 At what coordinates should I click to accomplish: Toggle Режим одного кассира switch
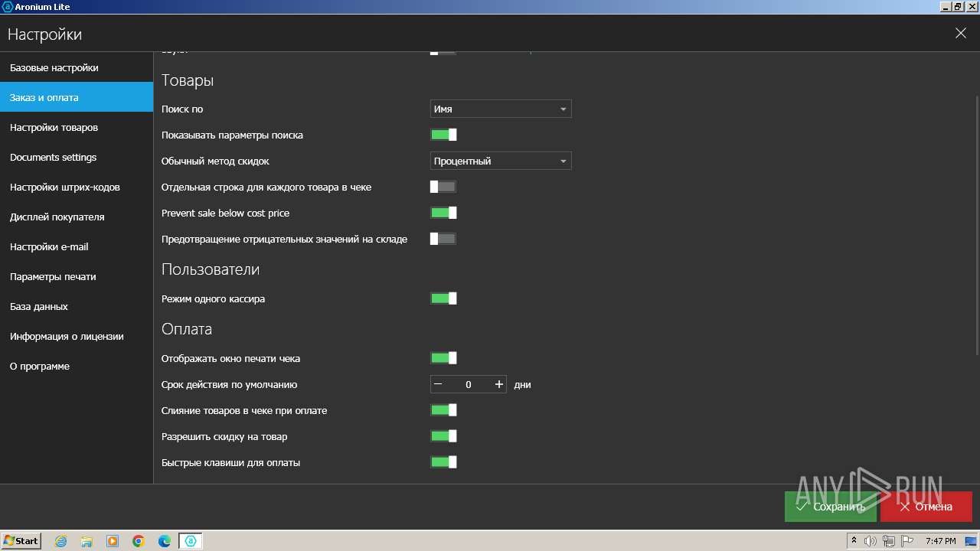click(x=443, y=298)
